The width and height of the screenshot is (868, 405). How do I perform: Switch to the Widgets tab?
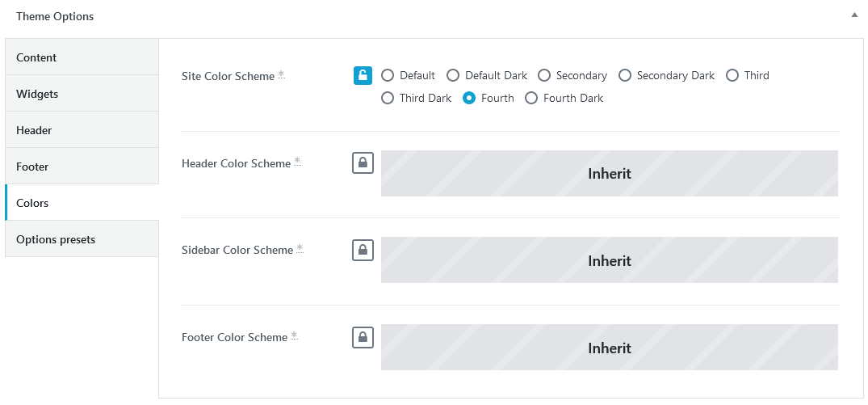pyautogui.click(x=82, y=94)
